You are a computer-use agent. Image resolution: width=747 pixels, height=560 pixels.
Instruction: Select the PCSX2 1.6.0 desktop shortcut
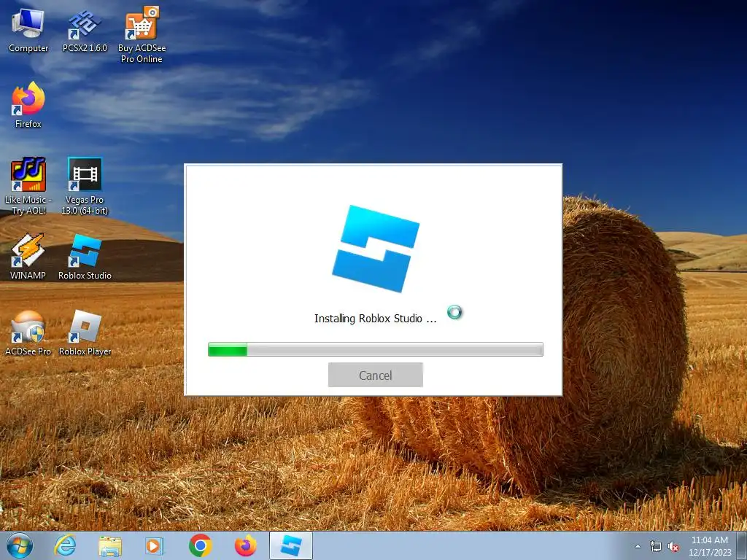point(85,31)
